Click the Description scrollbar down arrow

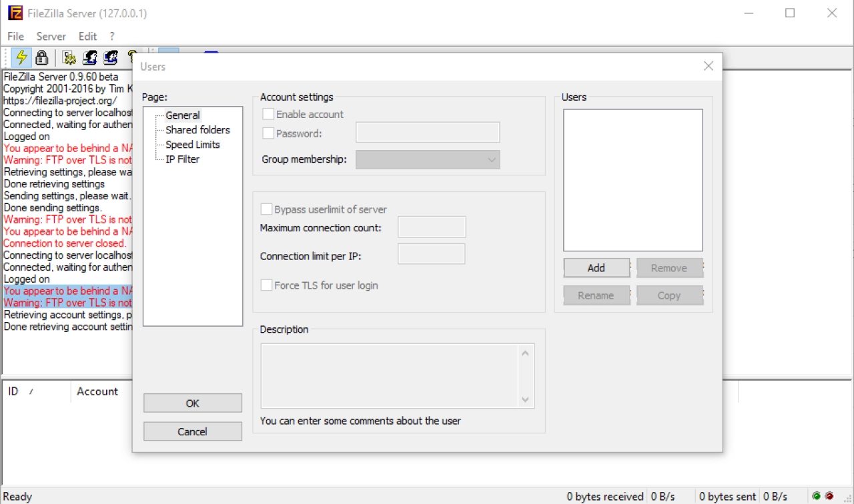point(525,399)
